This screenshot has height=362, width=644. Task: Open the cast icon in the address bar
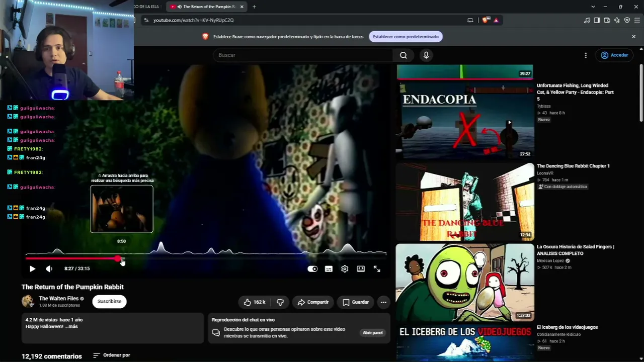coord(470,20)
